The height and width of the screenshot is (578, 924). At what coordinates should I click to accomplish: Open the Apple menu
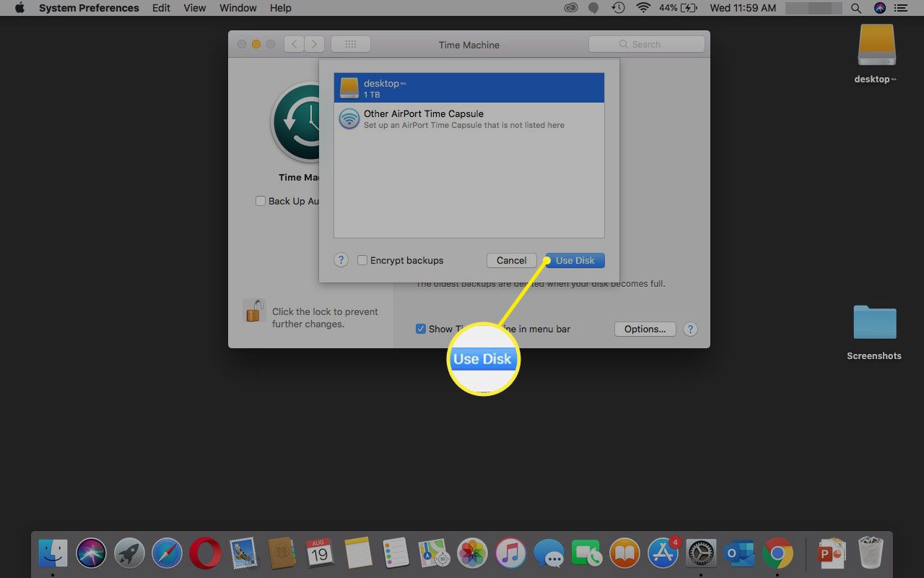click(x=19, y=8)
